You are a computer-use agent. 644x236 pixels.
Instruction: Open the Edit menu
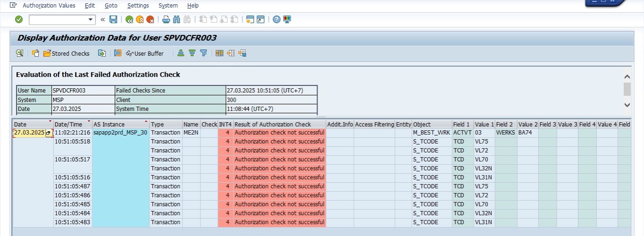pos(90,6)
